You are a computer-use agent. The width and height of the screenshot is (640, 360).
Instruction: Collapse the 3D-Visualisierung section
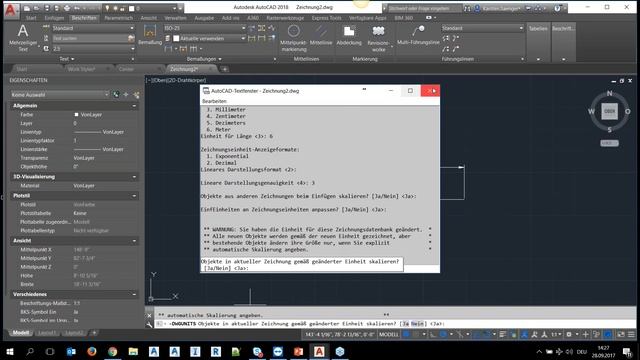tap(134, 177)
